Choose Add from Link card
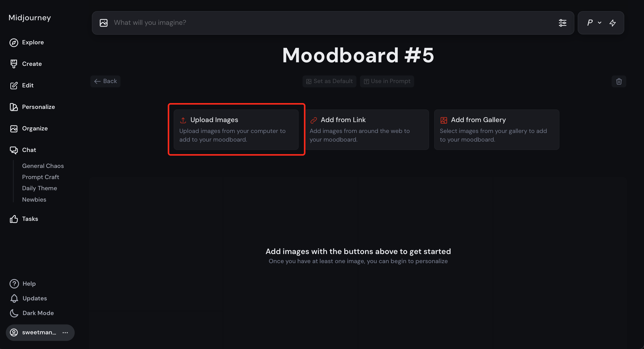Viewport: 644px width, 349px height. [367, 129]
